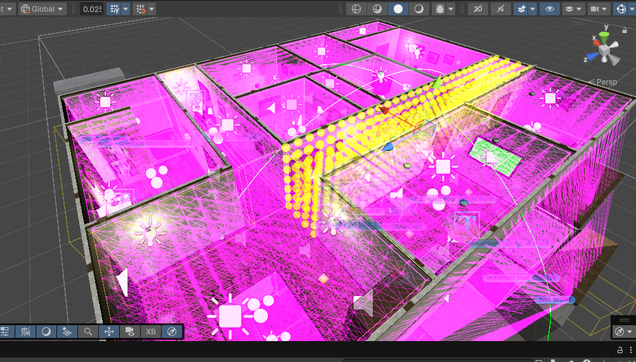This screenshot has height=362, width=636.
Task: Open overlay sliders settings icon
Action: 4,332
